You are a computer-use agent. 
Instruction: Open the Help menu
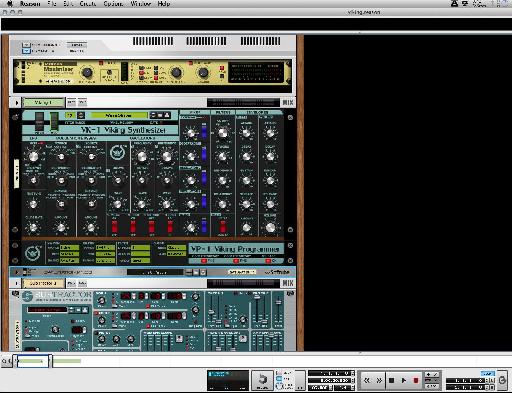tap(164, 4)
